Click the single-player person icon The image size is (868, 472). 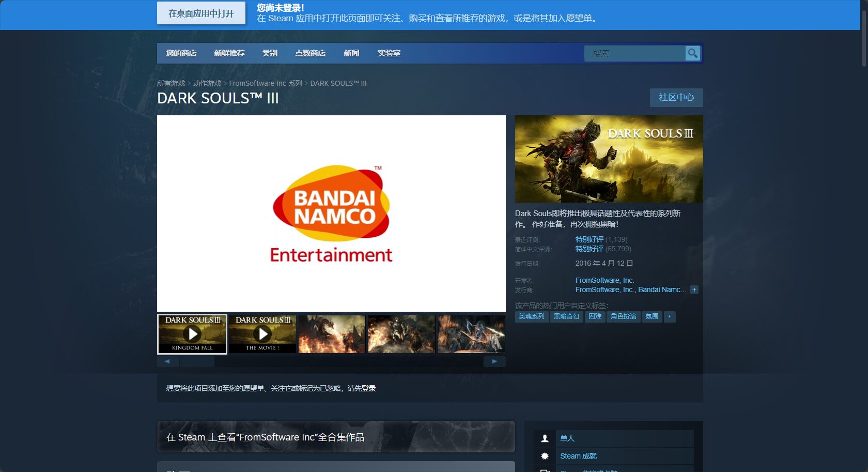[x=545, y=438]
